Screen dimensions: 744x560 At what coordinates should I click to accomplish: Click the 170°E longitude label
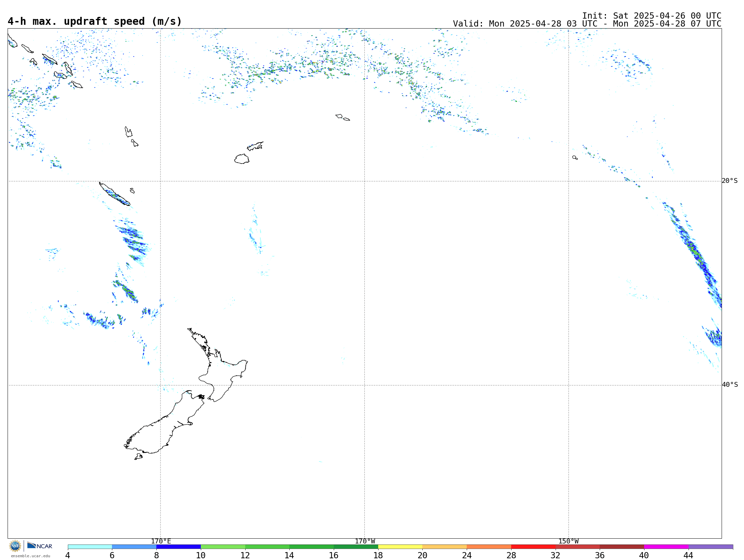(x=161, y=541)
